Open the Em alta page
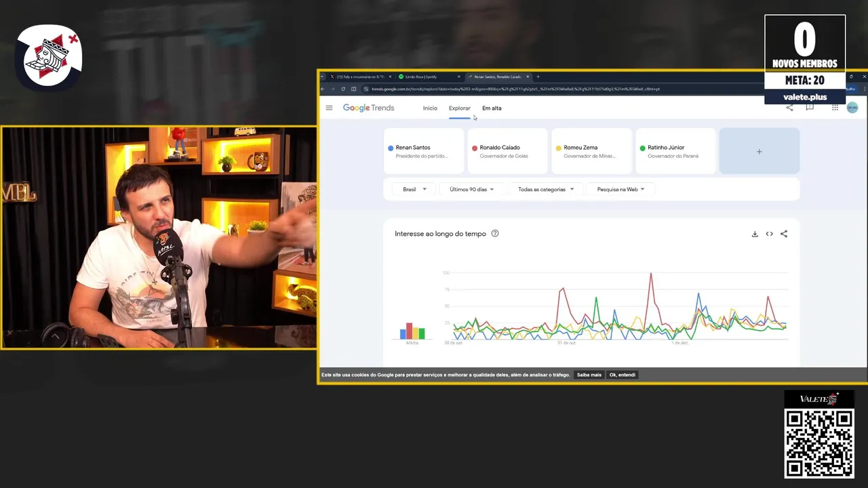 [x=492, y=108]
